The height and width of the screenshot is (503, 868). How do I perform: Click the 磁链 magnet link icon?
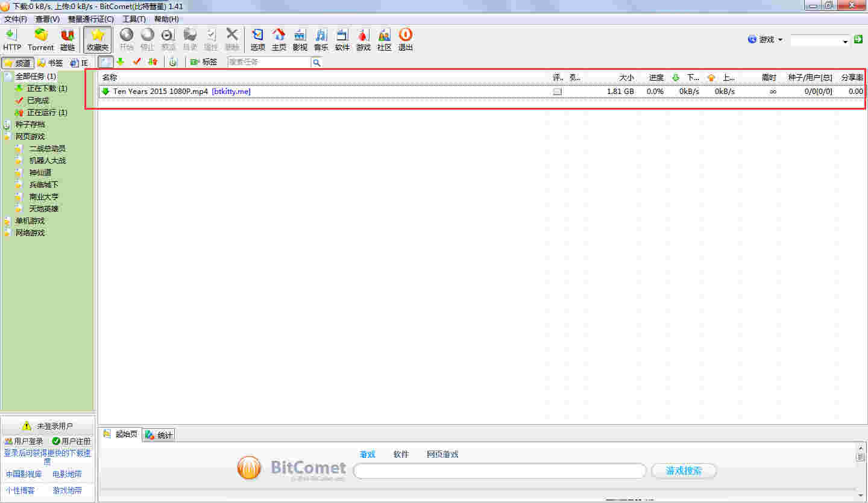(x=68, y=40)
